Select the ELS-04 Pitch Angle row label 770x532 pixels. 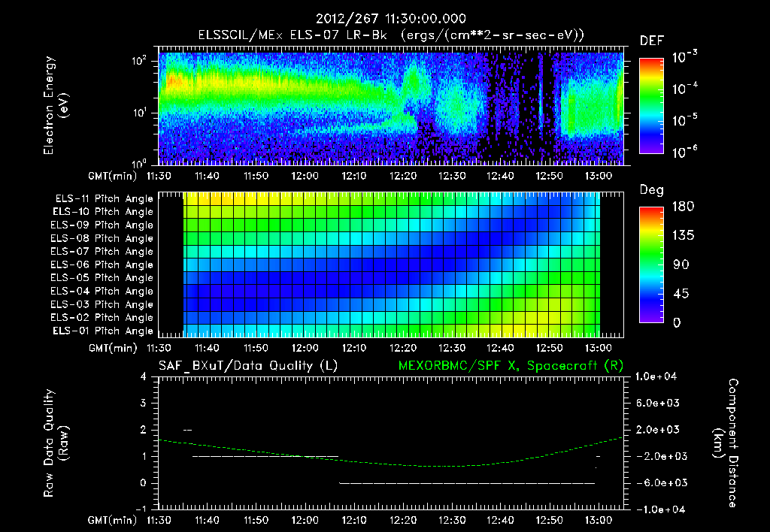102,292
